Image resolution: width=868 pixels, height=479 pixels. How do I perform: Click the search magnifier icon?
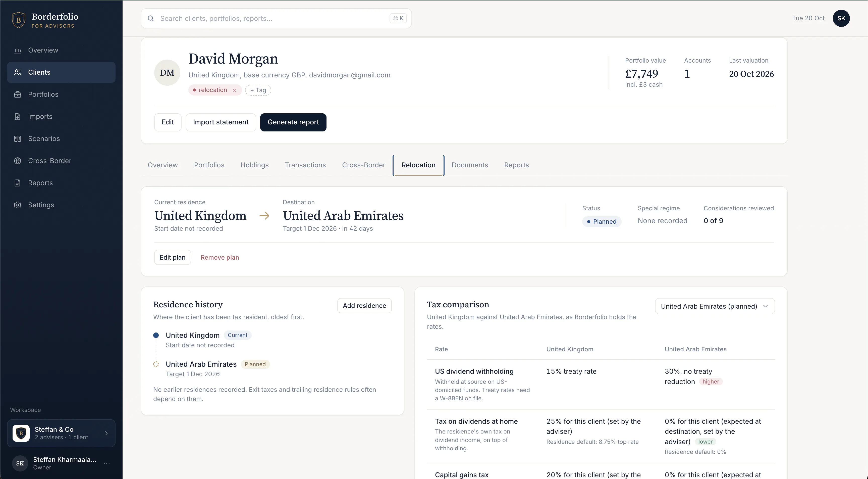tap(151, 19)
